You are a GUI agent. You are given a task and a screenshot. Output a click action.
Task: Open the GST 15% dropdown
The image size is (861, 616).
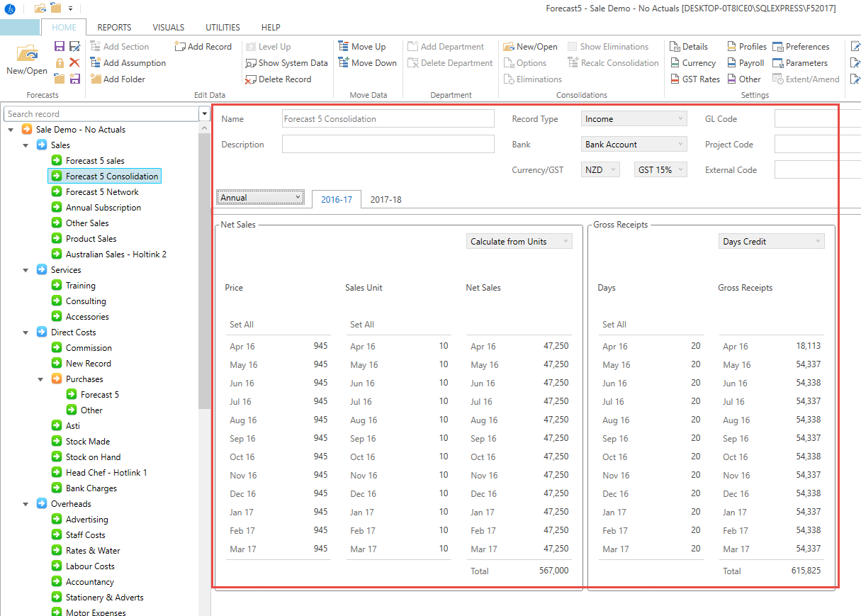[660, 170]
